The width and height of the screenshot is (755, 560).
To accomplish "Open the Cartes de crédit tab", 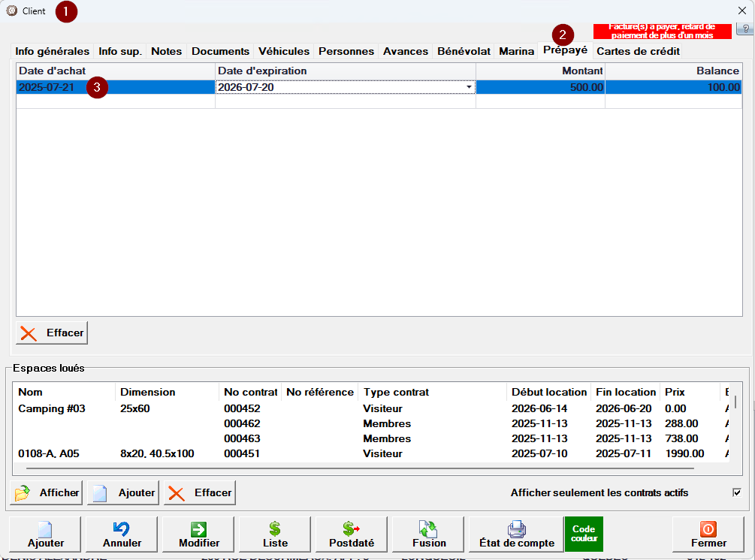I will (x=638, y=51).
